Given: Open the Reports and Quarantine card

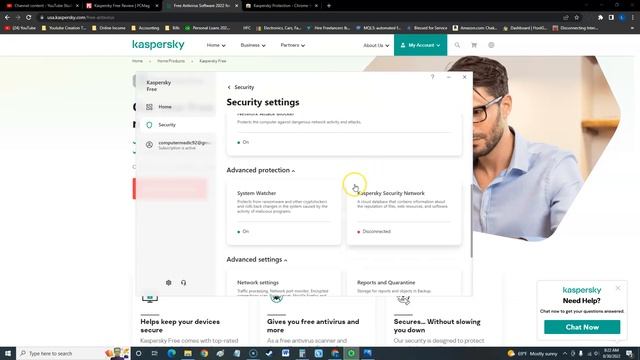Looking at the screenshot, I should (x=404, y=283).
